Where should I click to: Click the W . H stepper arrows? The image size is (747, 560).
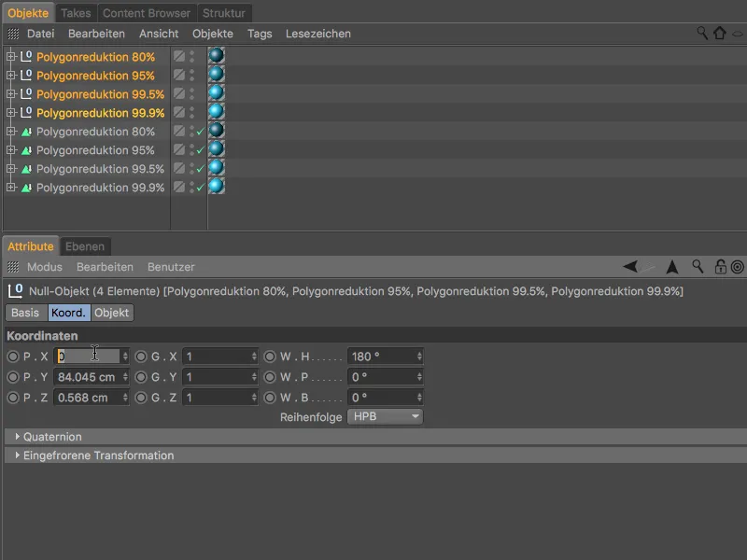point(419,357)
